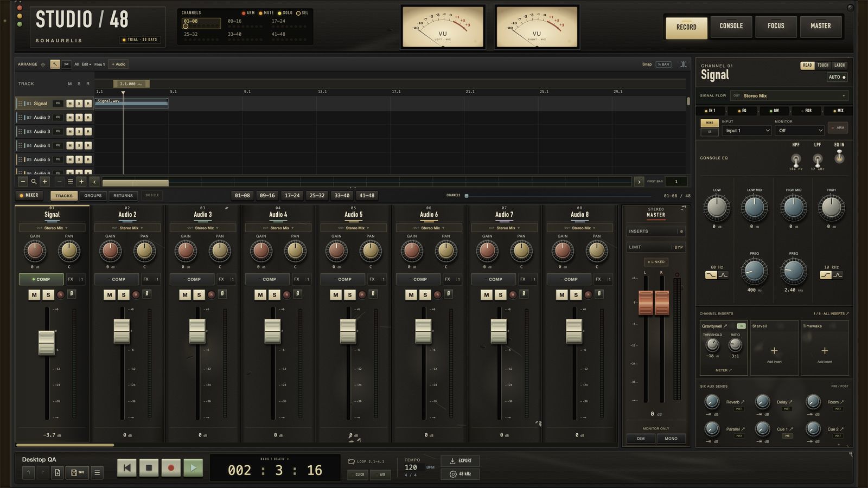Open the Edit dropdown in the Arrange toolbar

pyautogui.click(x=86, y=64)
